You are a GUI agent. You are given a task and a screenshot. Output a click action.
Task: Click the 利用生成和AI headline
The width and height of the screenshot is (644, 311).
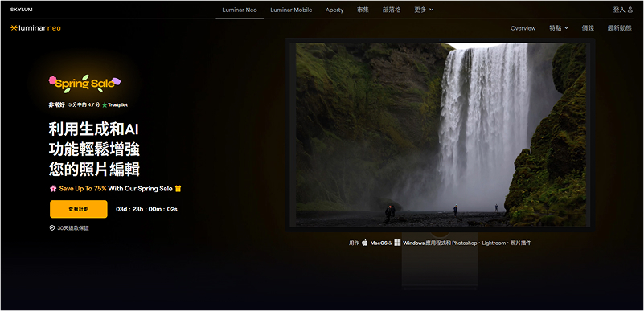94,129
